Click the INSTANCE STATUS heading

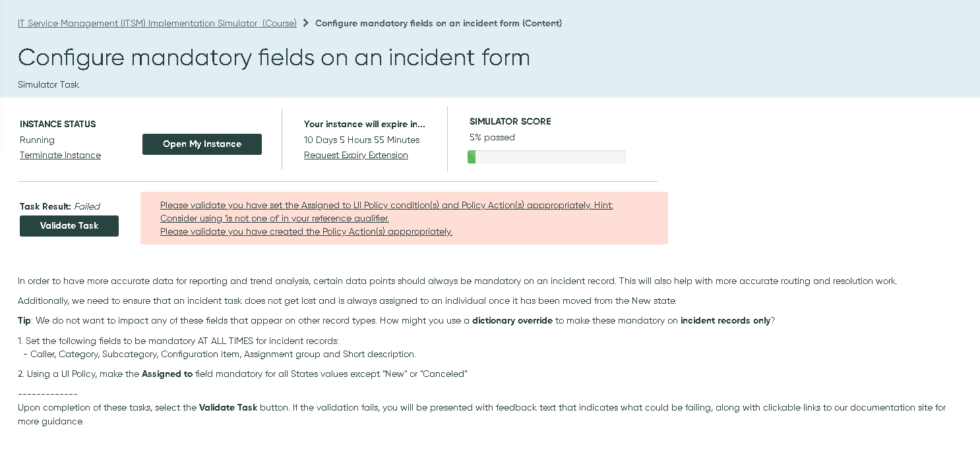57,124
